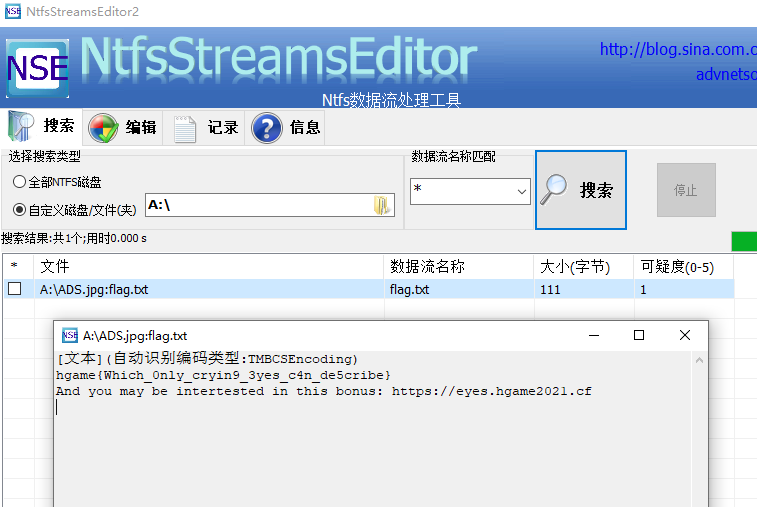Sort by 大小(字节) column header

[584, 266]
